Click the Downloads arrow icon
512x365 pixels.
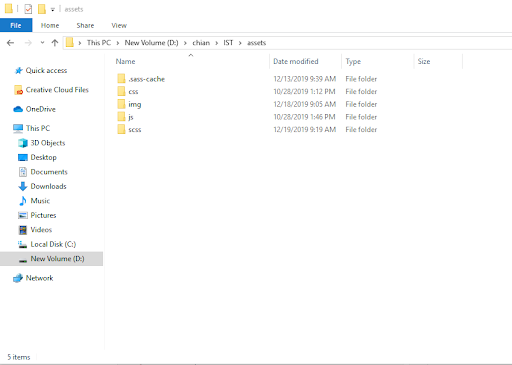click(x=23, y=186)
